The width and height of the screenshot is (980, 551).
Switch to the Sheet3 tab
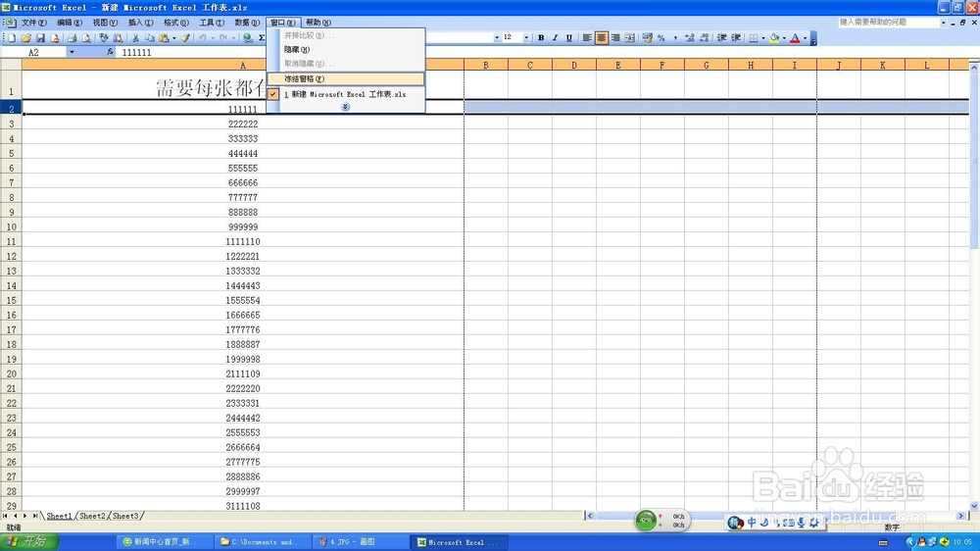point(125,516)
